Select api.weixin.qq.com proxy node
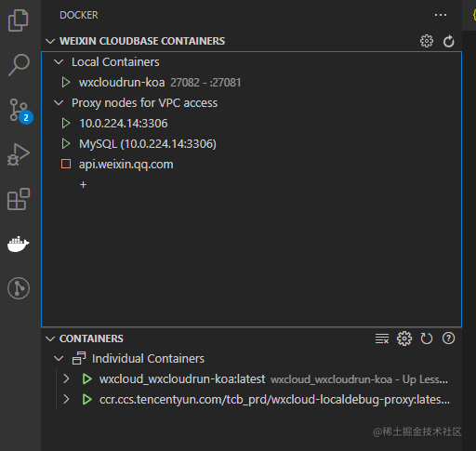The width and height of the screenshot is (476, 451). (x=126, y=165)
